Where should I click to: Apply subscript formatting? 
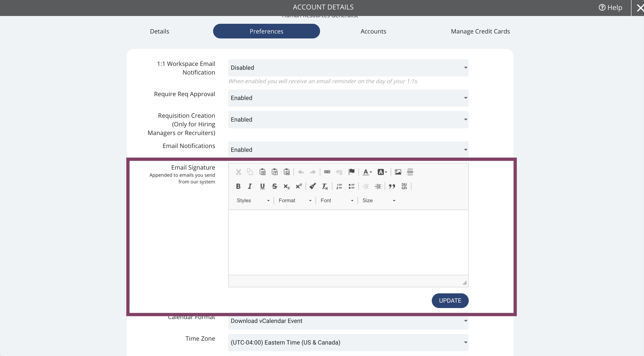[287, 186]
